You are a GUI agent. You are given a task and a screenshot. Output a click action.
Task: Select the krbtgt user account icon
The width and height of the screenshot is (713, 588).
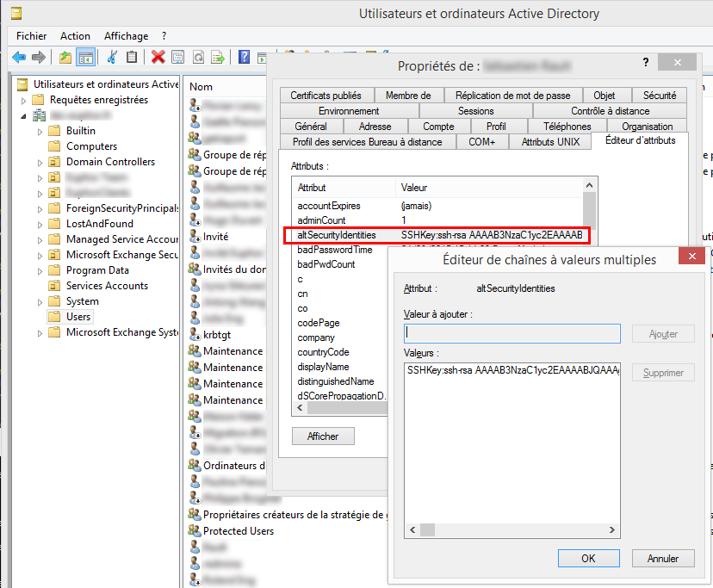tap(195, 335)
